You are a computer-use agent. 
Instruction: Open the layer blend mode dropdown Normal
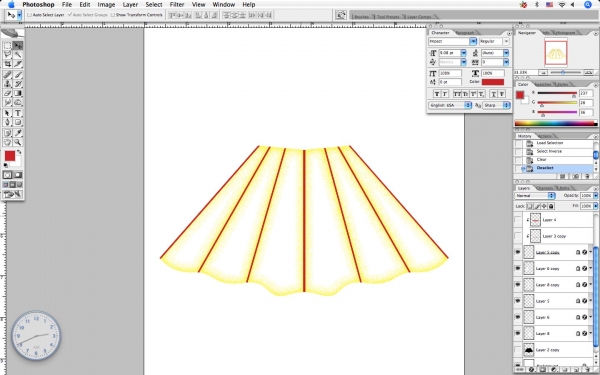pos(535,196)
